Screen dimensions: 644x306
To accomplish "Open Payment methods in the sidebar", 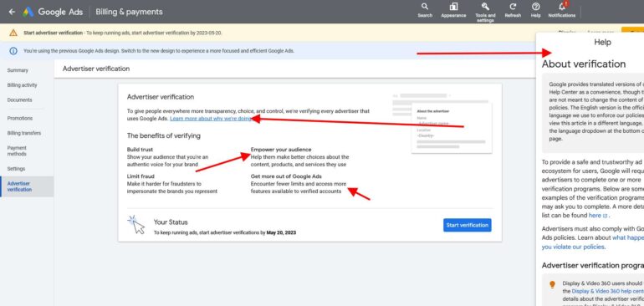I will point(17,150).
